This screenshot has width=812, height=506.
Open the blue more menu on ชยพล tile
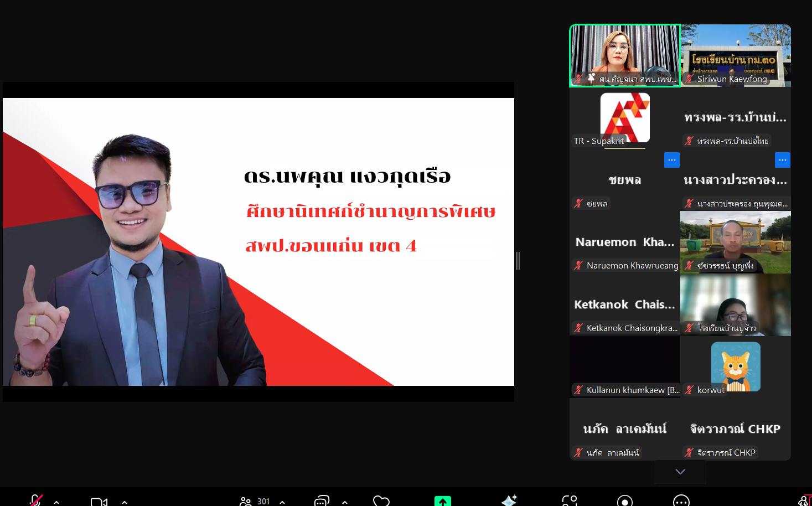(x=671, y=160)
